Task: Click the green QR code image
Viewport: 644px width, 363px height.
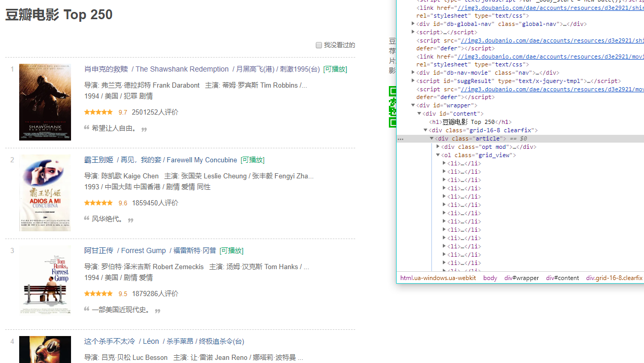Action: [x=393, y=107]
